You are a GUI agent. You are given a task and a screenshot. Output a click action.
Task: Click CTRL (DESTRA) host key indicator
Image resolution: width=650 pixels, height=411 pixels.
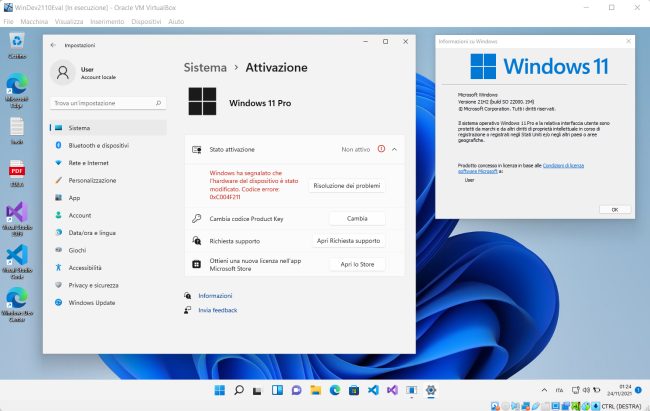click(x=621, y=406)
